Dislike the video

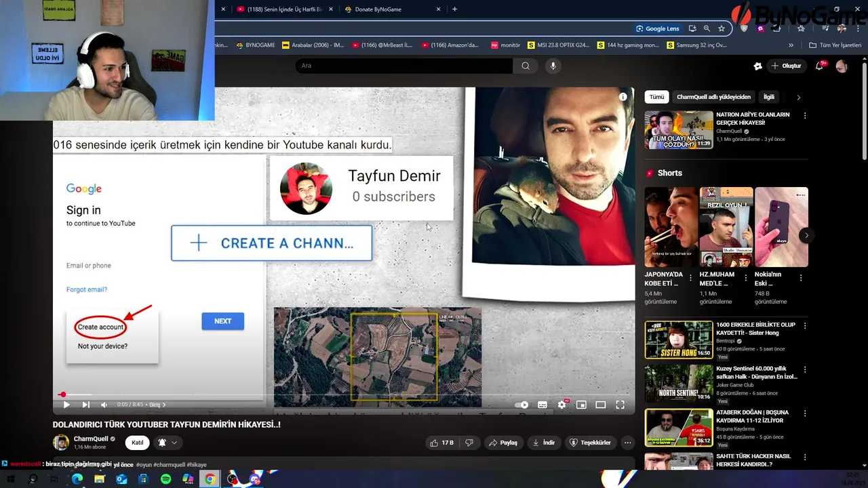469,443
